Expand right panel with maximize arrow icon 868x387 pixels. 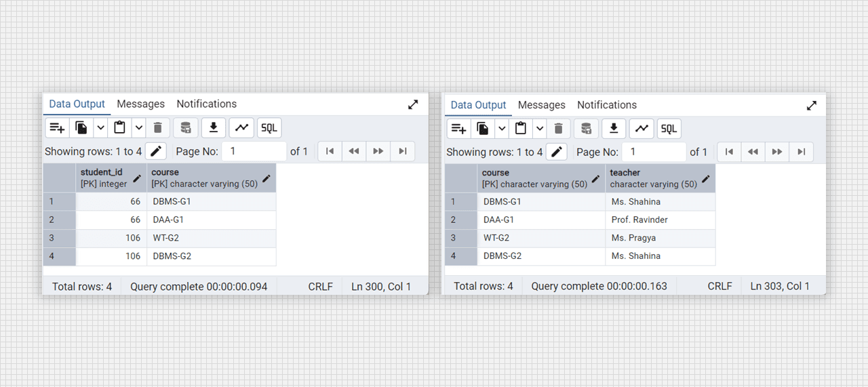click(x=812, y=105)
